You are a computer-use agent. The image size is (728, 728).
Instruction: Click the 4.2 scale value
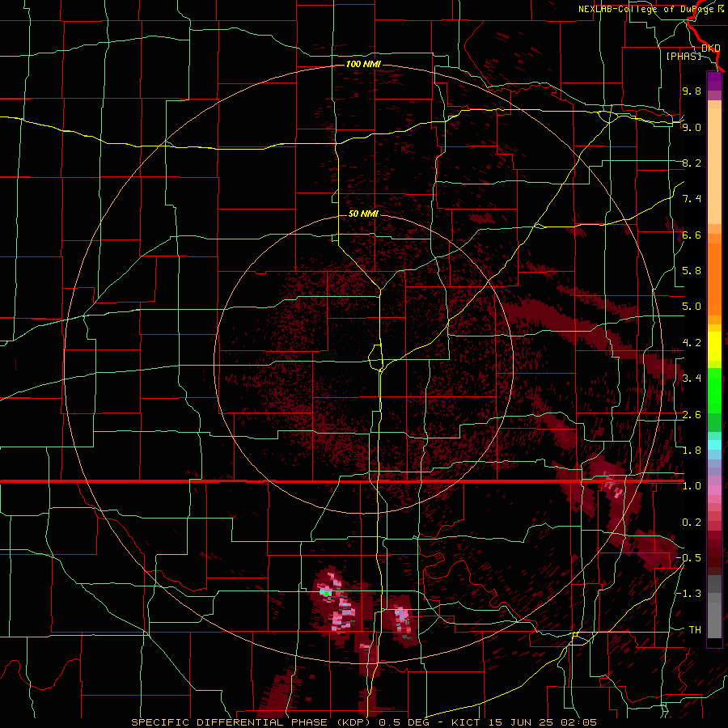click(x=692, y=343)
